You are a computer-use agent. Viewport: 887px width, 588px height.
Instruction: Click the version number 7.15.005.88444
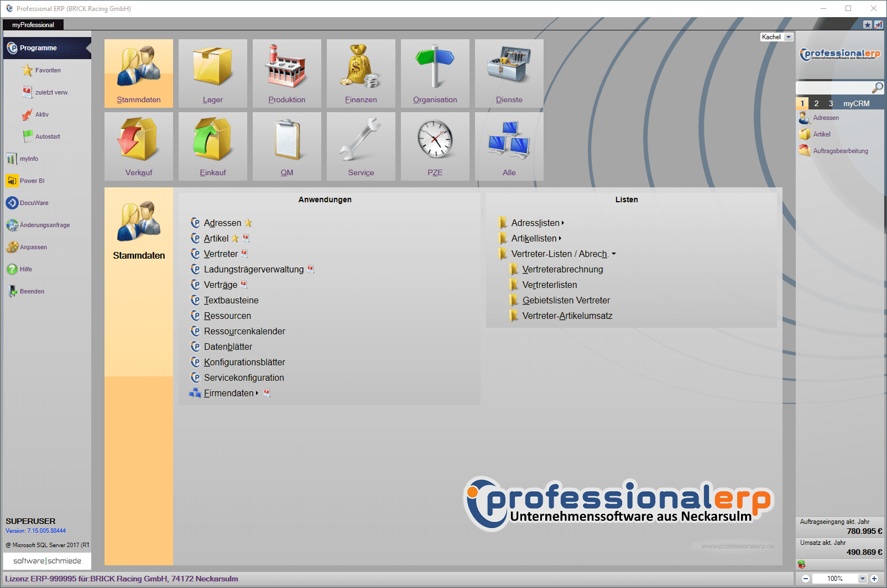(x=46, y=531)
